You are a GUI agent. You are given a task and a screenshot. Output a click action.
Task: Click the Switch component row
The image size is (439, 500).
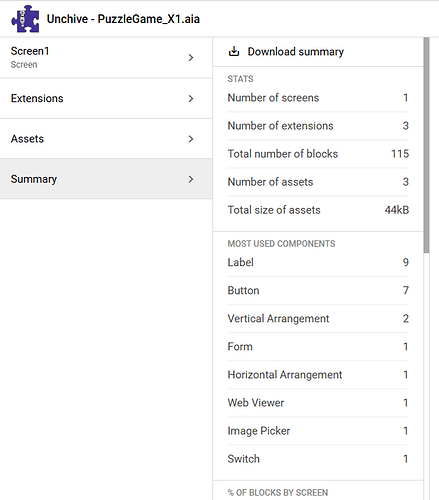click(x=318, y=459)
